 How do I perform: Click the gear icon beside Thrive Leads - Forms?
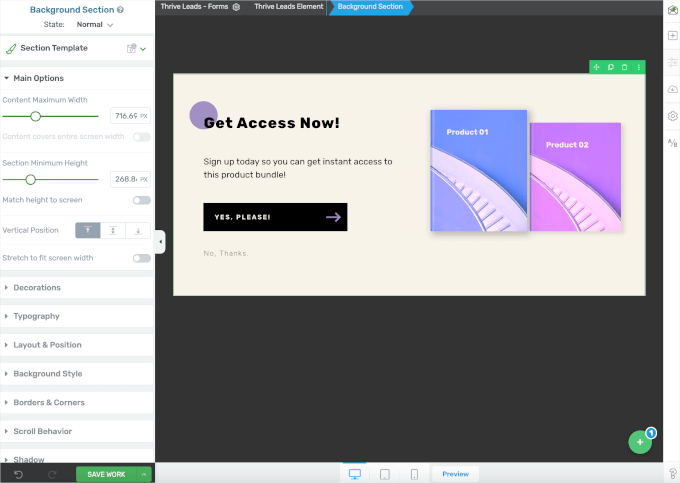tap(236, 7)
